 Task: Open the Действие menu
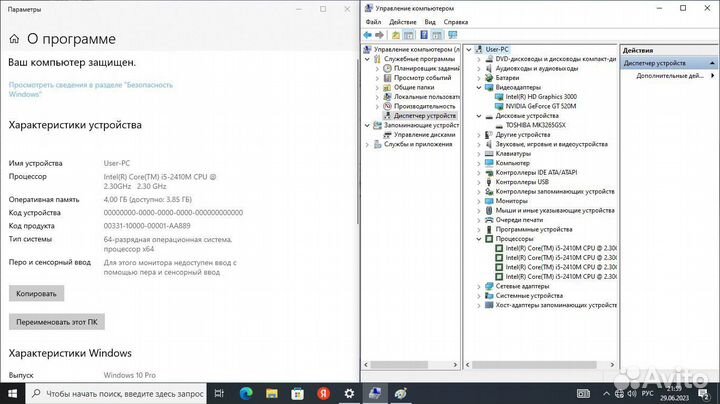[x=401, y=21]
